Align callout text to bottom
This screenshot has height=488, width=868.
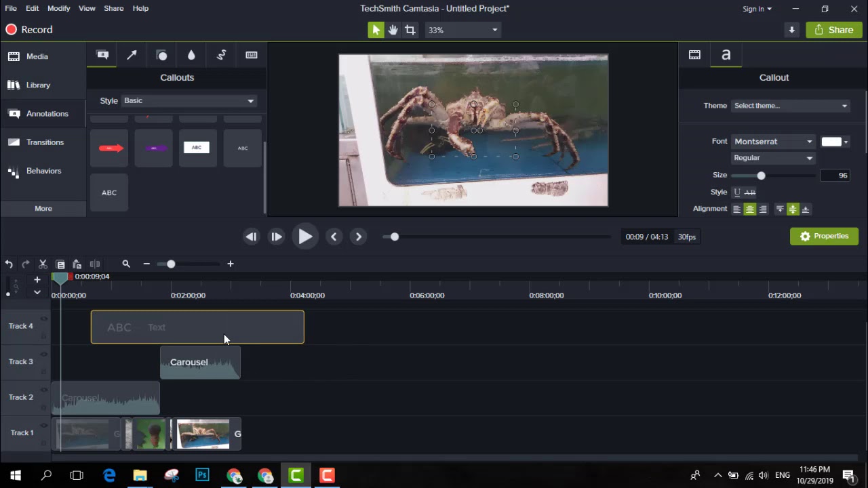(x=806, y=209)
